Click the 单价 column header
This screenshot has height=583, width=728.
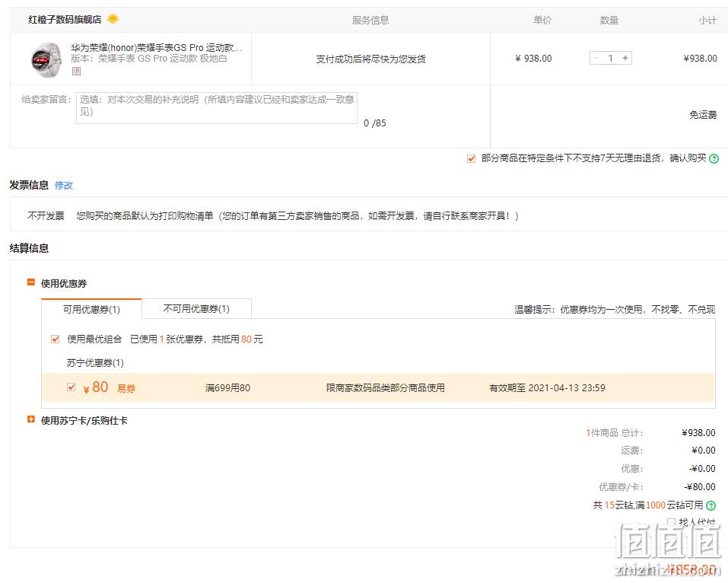[542, 20]
